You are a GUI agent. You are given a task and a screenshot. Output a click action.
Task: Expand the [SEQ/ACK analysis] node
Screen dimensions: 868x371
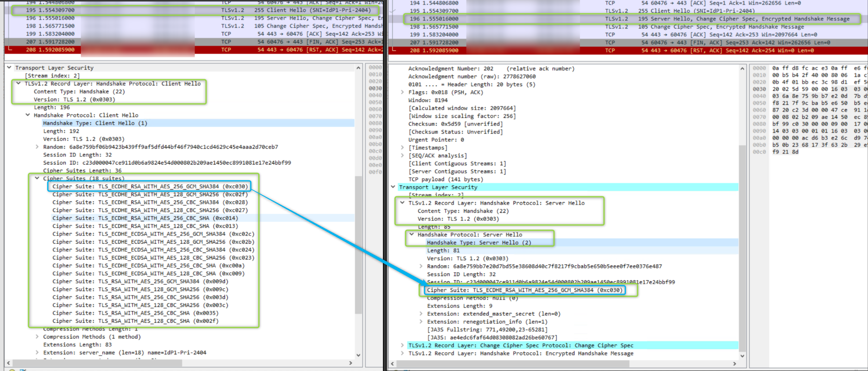(x=402, y=155)
